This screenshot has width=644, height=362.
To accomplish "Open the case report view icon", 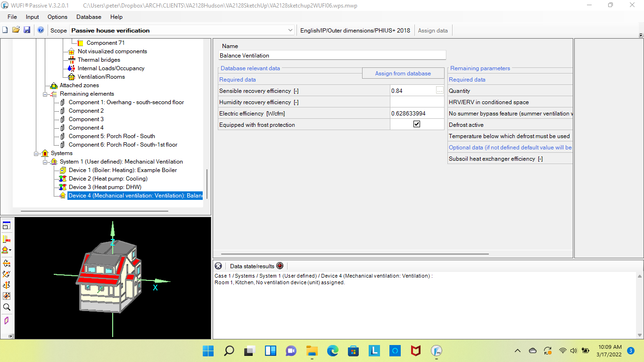I will pyautogui.click(x=6, y=225).
